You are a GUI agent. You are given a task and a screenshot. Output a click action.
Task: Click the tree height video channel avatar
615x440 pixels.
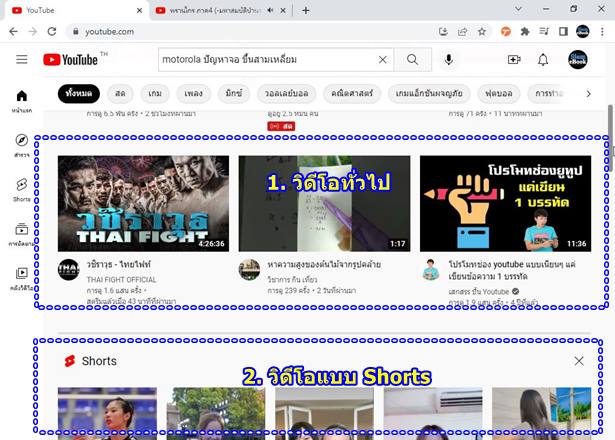pos(249,270)
